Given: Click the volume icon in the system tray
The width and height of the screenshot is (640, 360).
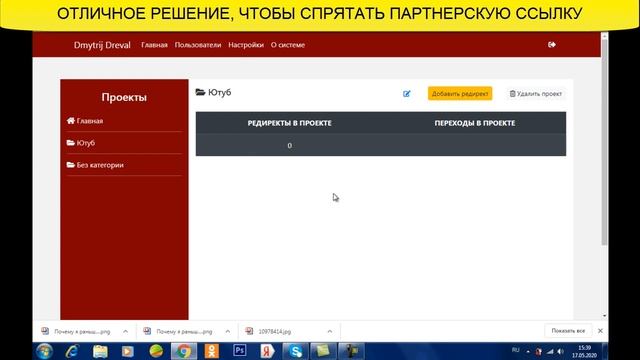Looking at the screenshot, I should pos(560,351).
